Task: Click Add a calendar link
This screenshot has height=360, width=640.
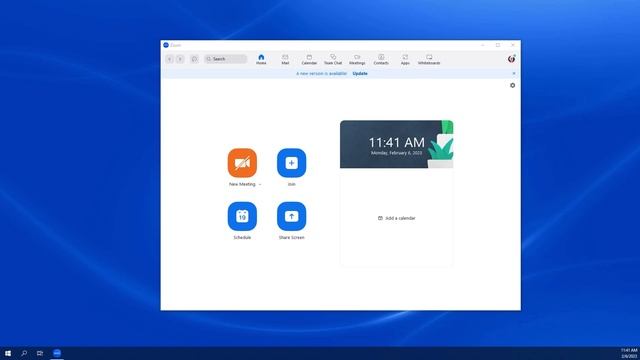Action: click(397, 218)
